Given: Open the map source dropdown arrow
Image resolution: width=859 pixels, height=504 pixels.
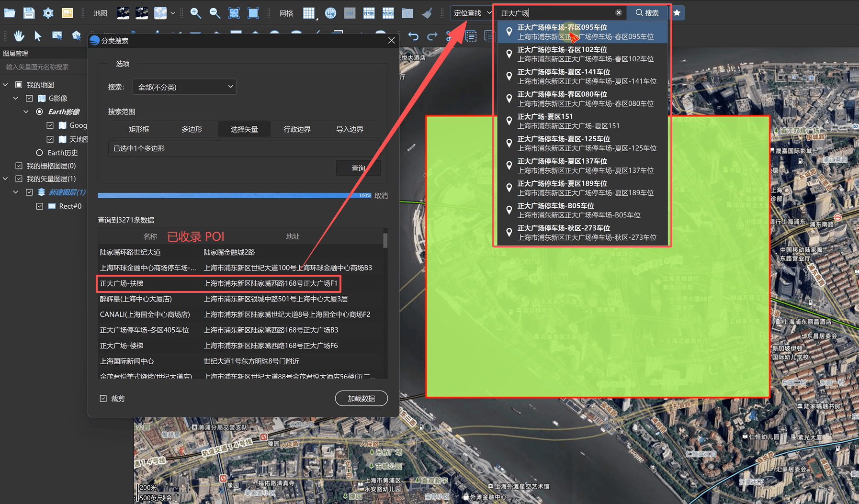Looking at the screenshot, I should click(173, 13).
